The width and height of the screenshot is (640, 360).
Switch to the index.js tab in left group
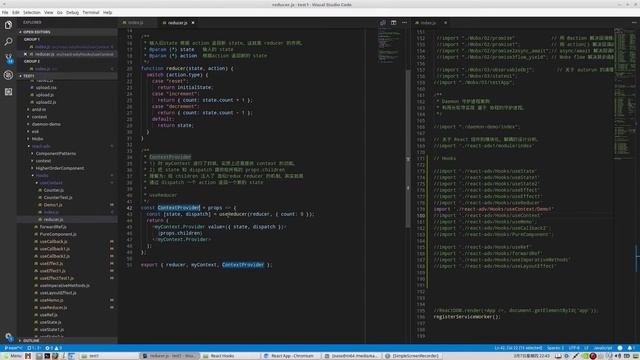click(x=136, y=23)
